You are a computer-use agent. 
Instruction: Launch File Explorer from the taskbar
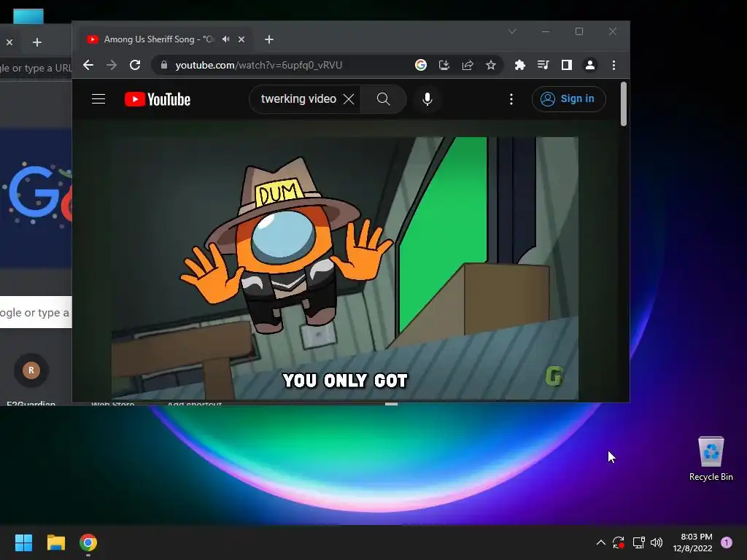pyautogui.click(x=55, y=542)
